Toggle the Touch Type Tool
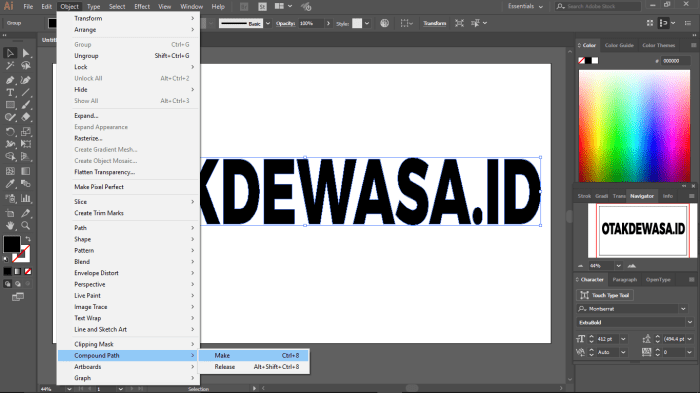 [605, 295]
